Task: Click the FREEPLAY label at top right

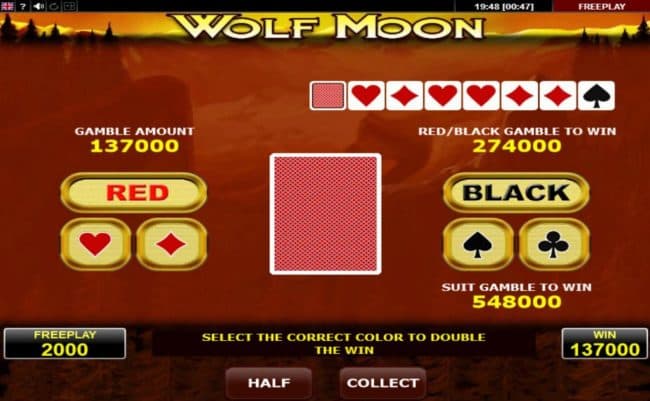Action: (x=601, y=6)
